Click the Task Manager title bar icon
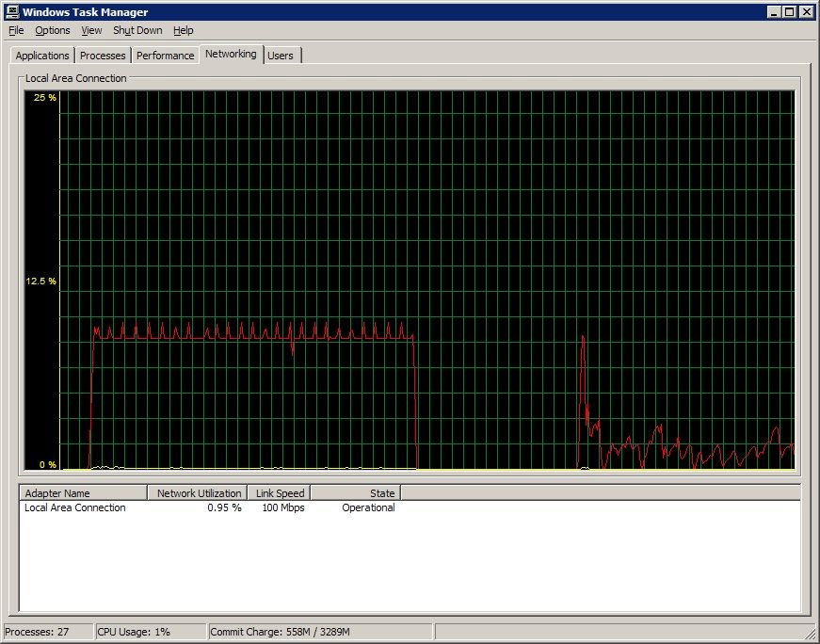This screenshot has height=644, width=820. (x=12, y=12)
